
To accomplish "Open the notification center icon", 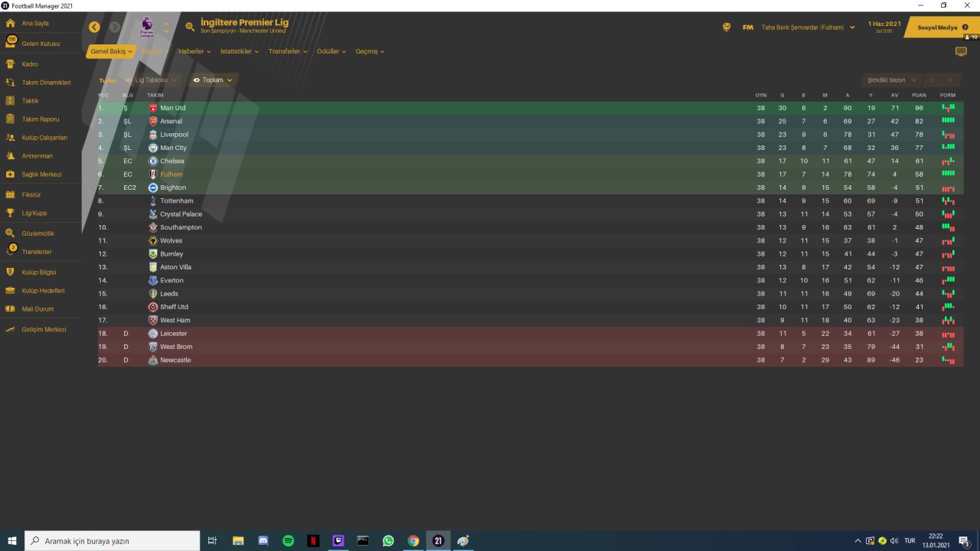I will [x=964, y=541].
